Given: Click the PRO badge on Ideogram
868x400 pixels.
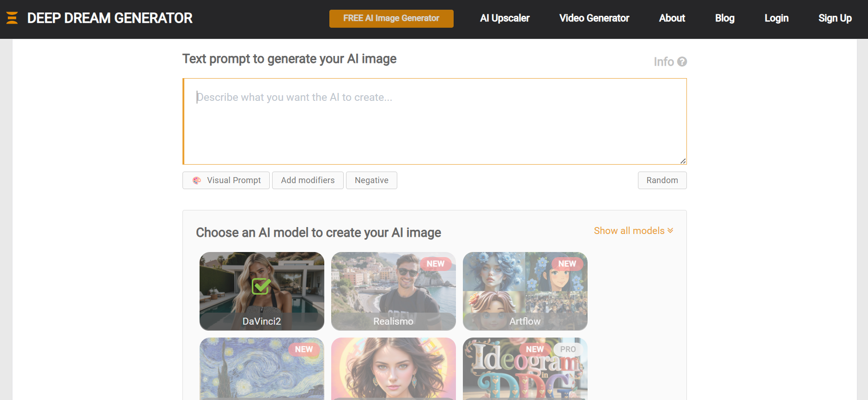Looking at the screenshot, I should 568,349.
